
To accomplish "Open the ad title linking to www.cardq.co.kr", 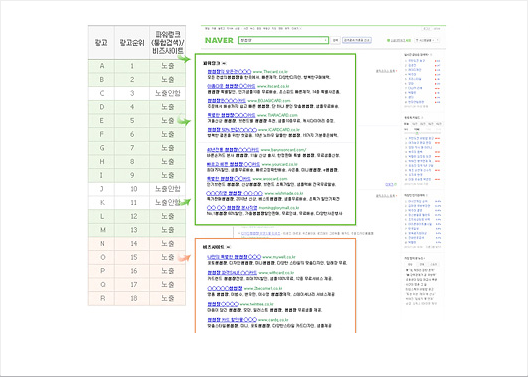I will click(232, 320).
